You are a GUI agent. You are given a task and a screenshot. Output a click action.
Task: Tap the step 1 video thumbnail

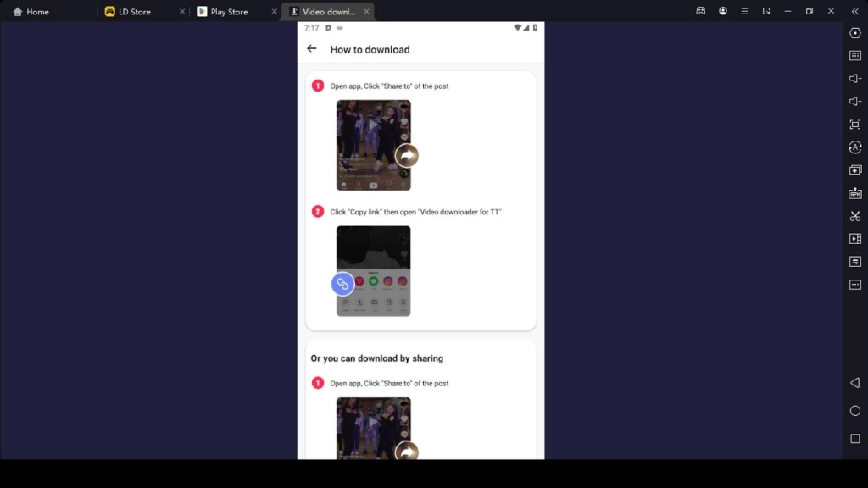click(374, 144)
